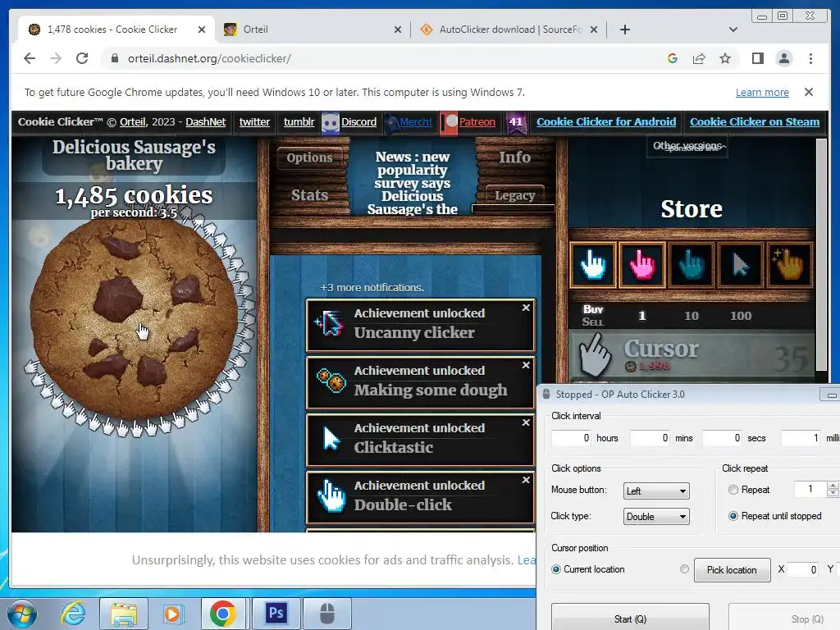Reload the Cookie Clicker page
This screenshot has width=840, height=630.
82,58
